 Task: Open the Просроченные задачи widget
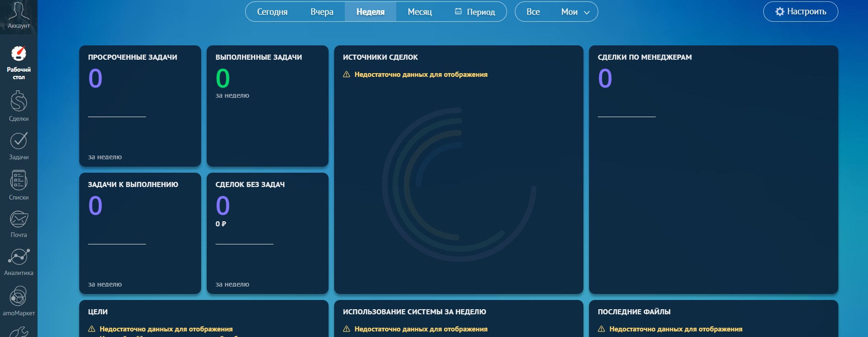coord(140,106)
